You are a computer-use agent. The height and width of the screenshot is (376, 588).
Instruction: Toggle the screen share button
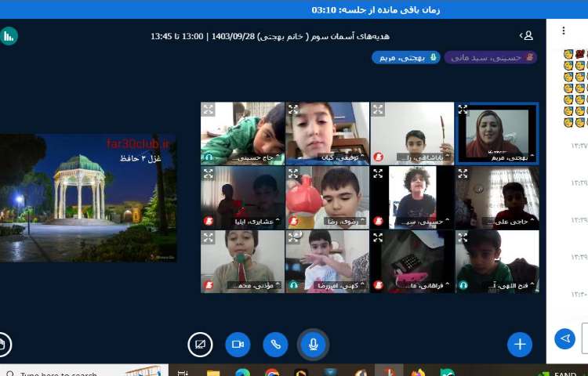200,344
